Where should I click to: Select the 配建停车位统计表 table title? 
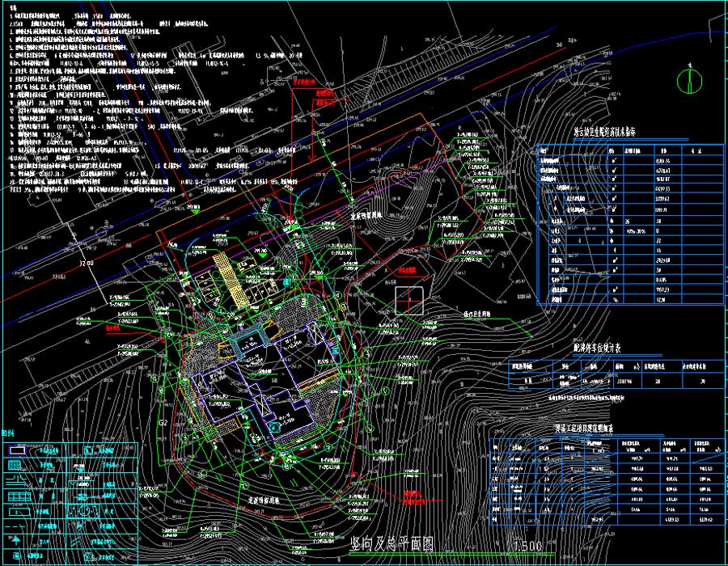(597, 348)
